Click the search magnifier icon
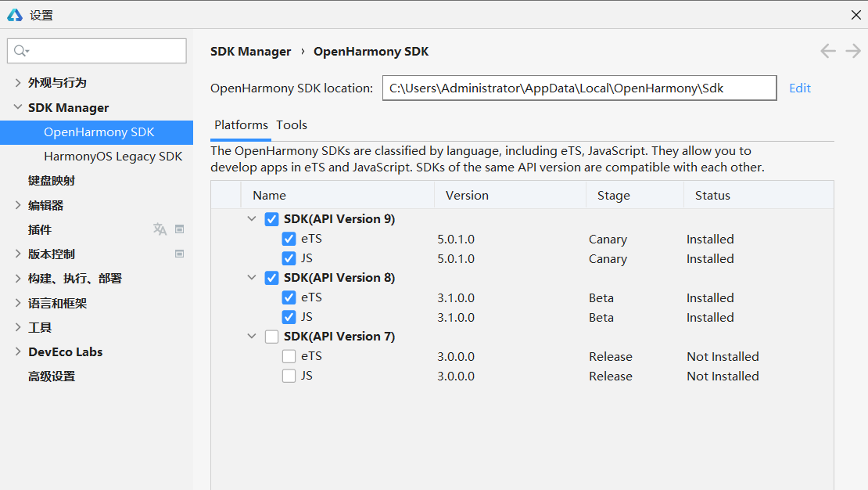The image size is (868, 490). point(21,51)
